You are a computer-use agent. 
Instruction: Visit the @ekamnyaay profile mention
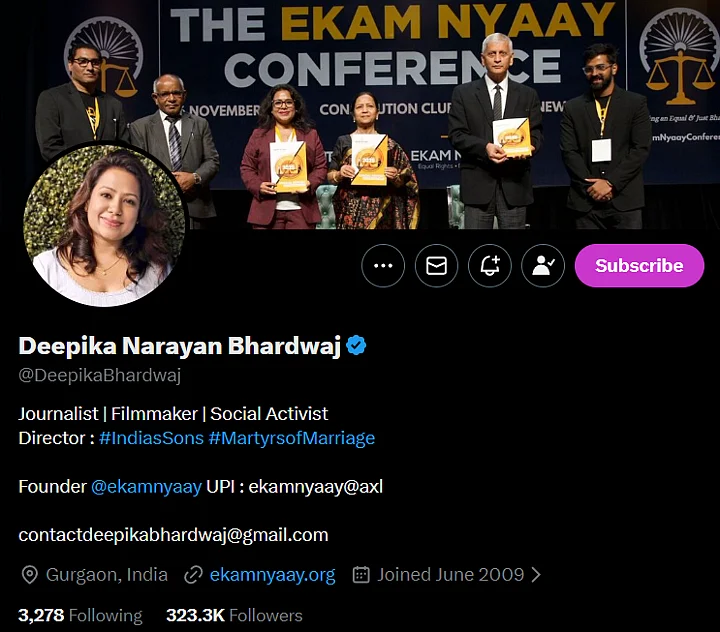[x=146, y=487]
